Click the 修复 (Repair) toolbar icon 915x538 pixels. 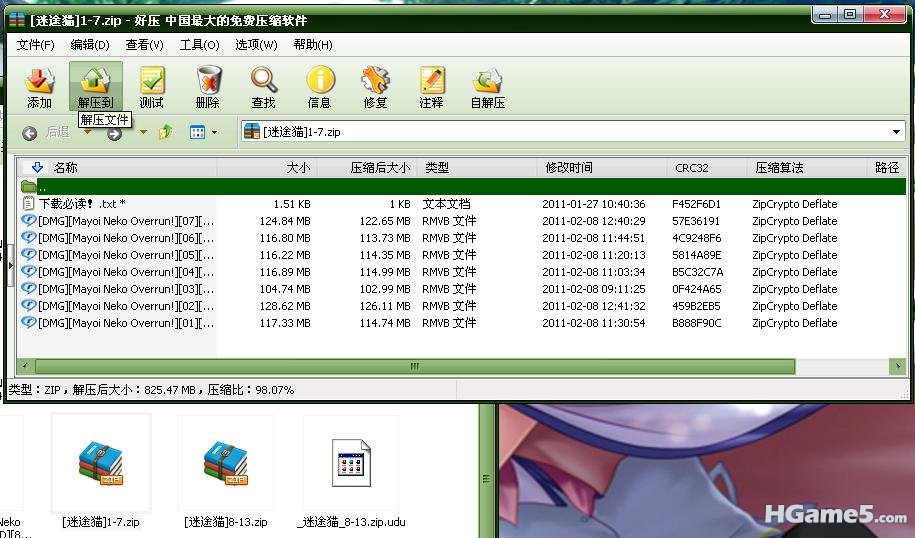pos(375,86)
